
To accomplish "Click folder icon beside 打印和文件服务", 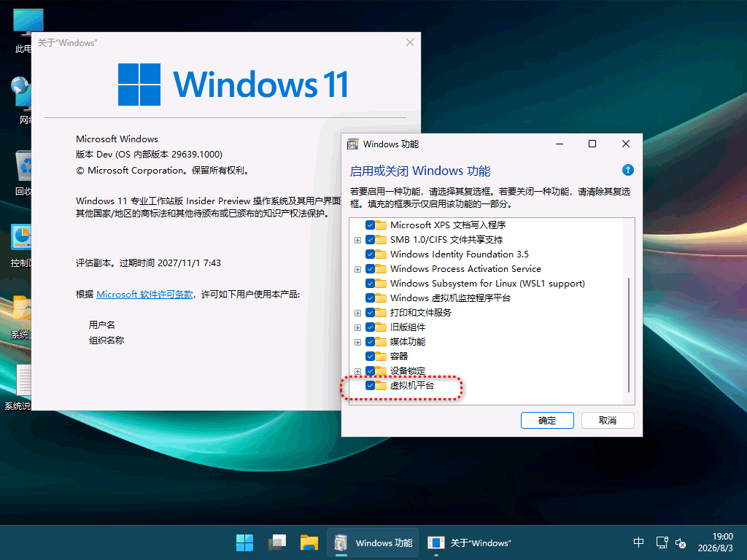I will pos(381,312).
